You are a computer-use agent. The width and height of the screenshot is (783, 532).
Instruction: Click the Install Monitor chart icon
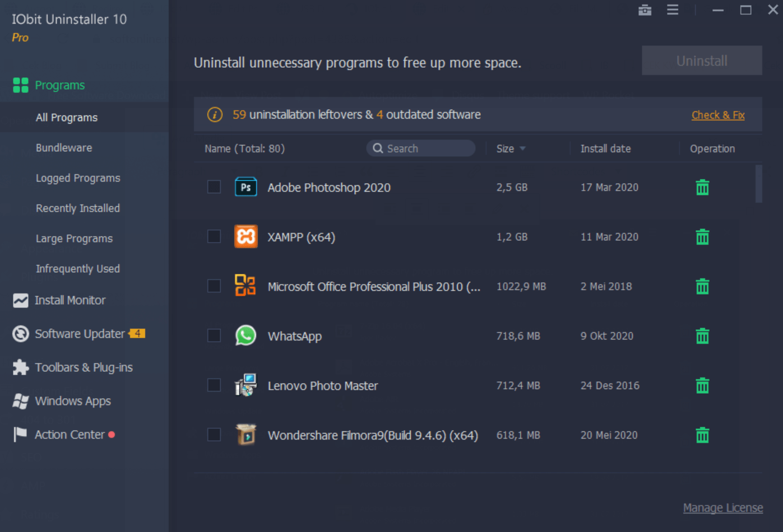pos(21,301)
